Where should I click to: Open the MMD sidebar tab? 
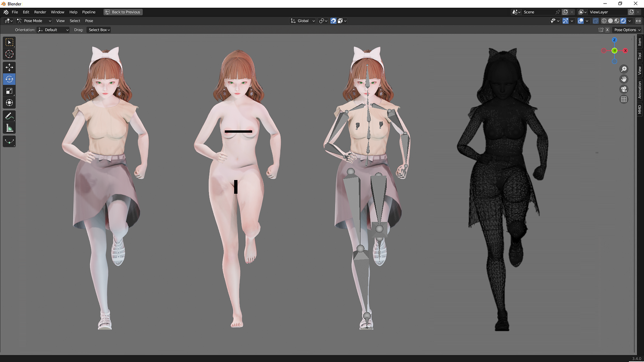coord(640,109)
